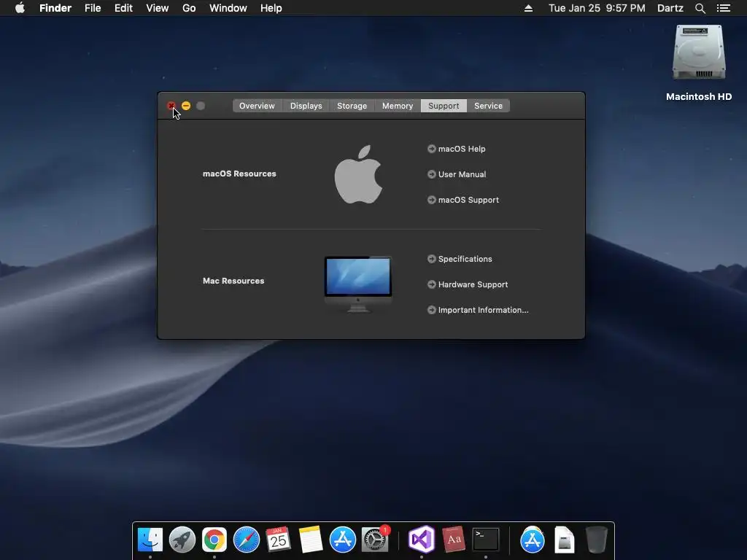Click the iMac image in Mac Resources
This screenshot has height=560, width=747.
(x=358, y=284)
